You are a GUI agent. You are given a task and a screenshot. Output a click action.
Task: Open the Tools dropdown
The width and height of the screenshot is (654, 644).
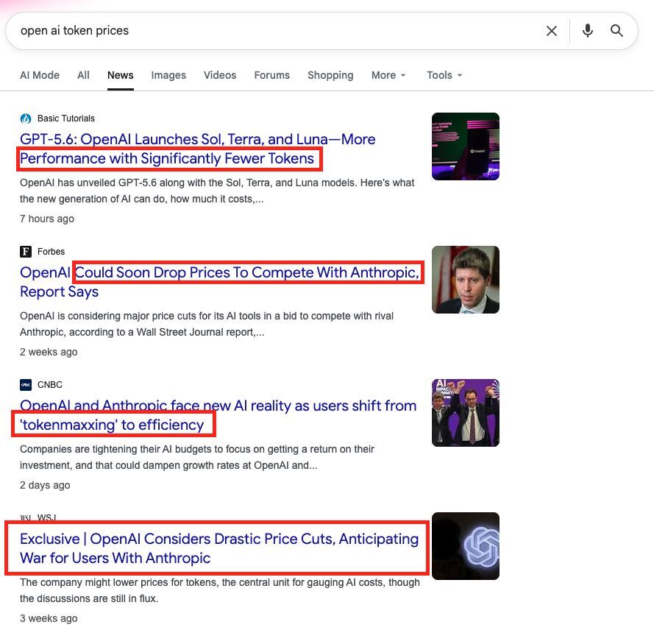[444, 75]
